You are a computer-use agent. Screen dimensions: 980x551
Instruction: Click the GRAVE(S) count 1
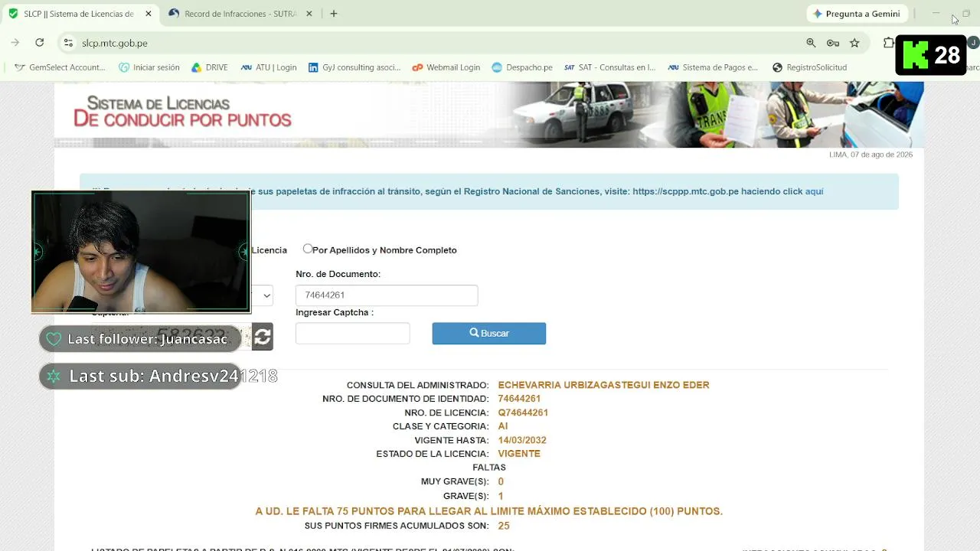point(501,496)
